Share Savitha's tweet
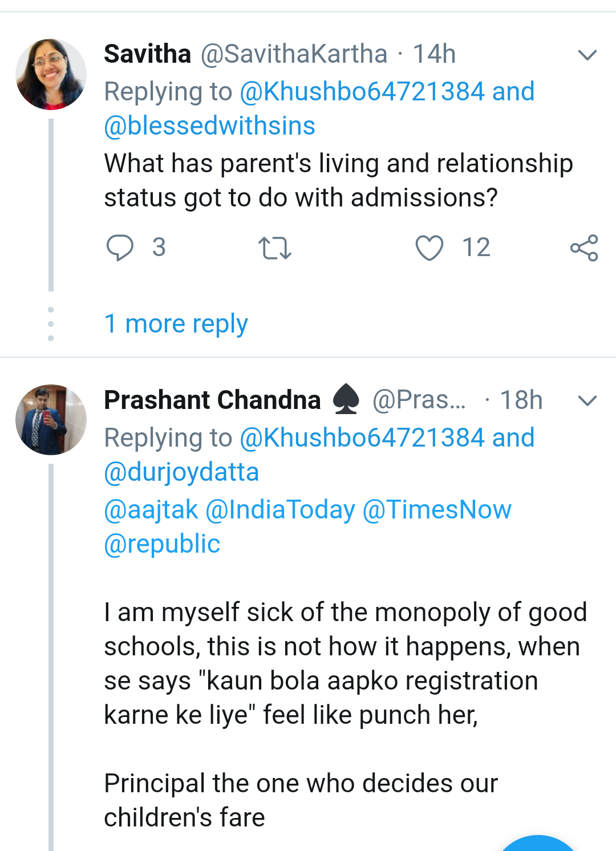 click(x=584, y=248)
